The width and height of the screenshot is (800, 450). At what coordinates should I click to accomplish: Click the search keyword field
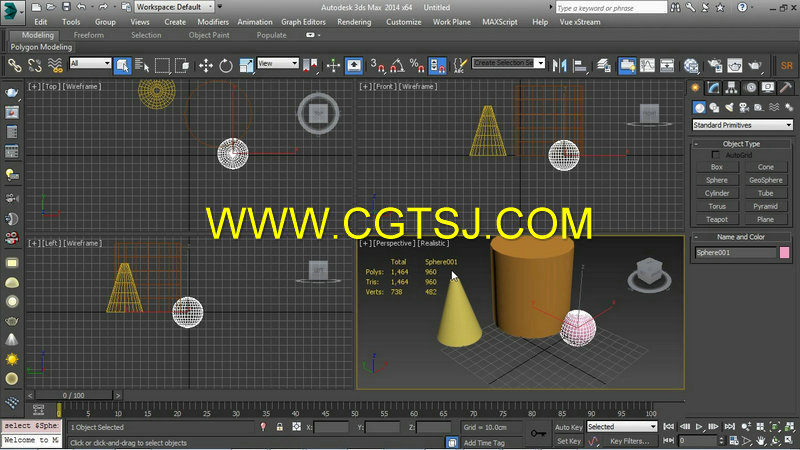coord(611,8)
